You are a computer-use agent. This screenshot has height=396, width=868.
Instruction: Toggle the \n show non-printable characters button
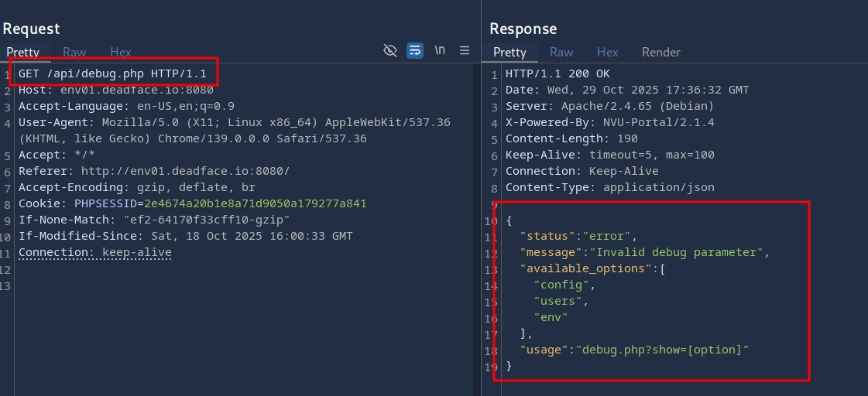[x=440, y=51]
